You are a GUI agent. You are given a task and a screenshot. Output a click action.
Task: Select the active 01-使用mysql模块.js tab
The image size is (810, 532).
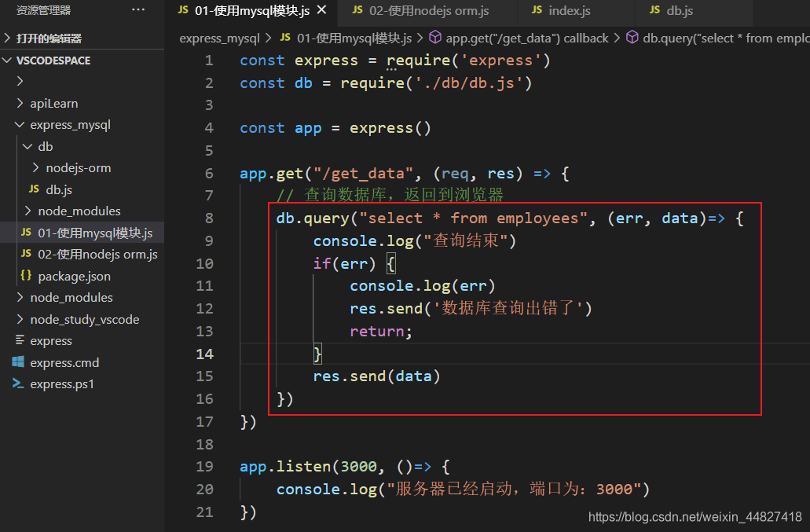click(251, 11)
